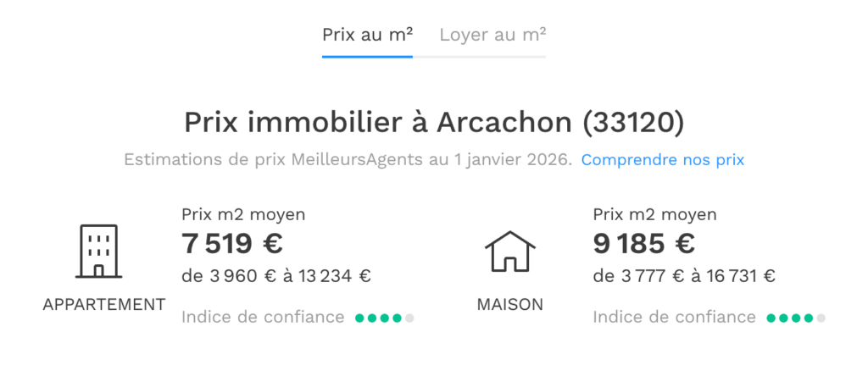Screen dimensions: 868x365
Task: Click the 9 185 € house price
Action: coord(644,244)
